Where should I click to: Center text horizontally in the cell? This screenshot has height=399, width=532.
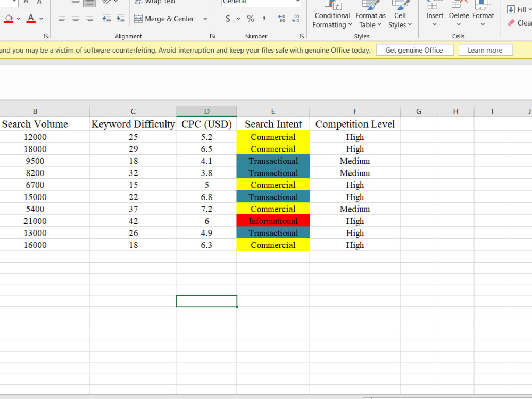[76, 19]
